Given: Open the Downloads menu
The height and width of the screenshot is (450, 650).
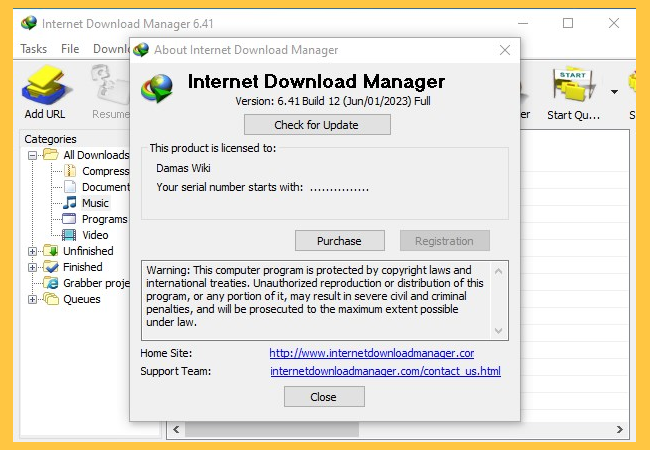Looking at the screenshot, I should tap(111, 49).
